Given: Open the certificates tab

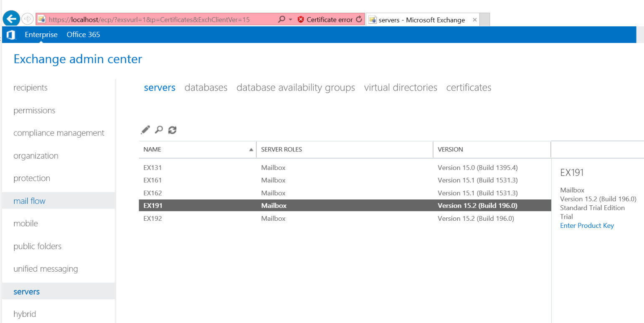Looking at the screenshot, I should pyautogui.click(x=469, y=88).
